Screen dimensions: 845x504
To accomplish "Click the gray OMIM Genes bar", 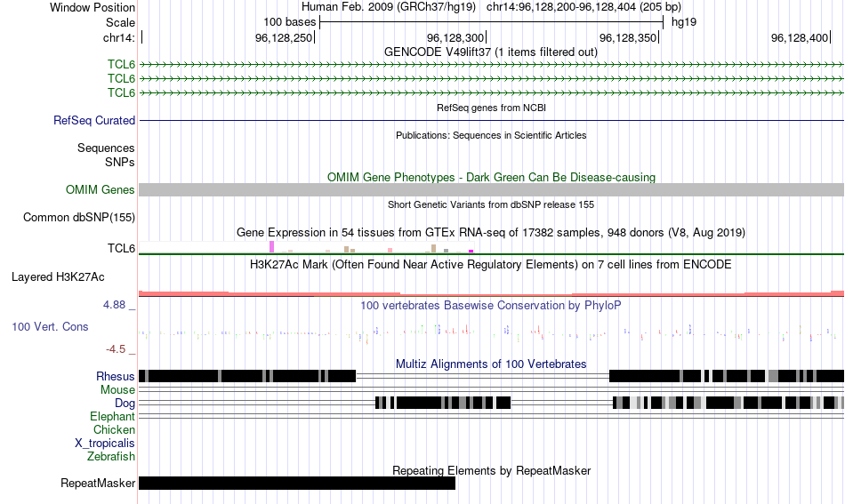I will [x=492, y=189].
